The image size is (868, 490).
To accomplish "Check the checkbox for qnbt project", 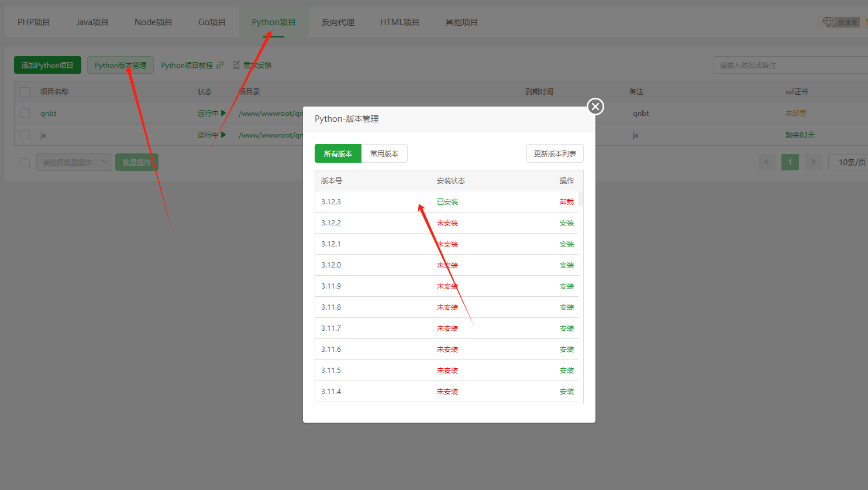I will click(25, 113).
